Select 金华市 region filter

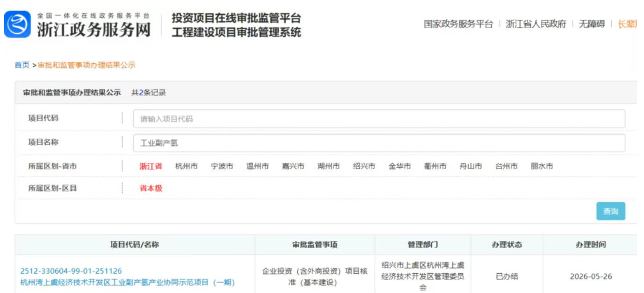400,166
